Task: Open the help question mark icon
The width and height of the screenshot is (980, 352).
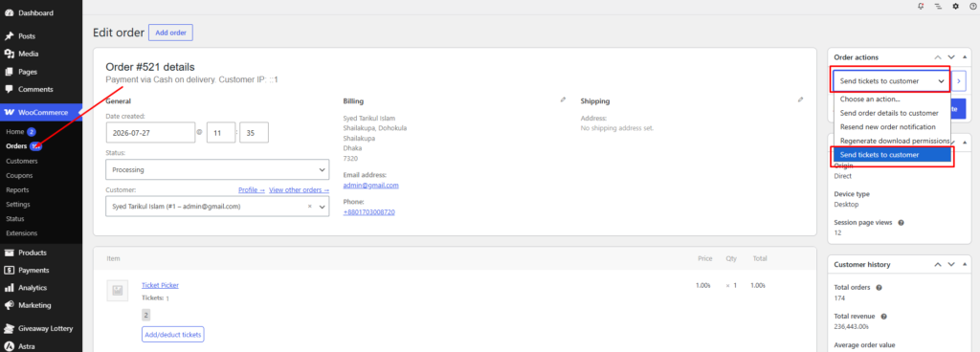Action: tap(972, 7)
